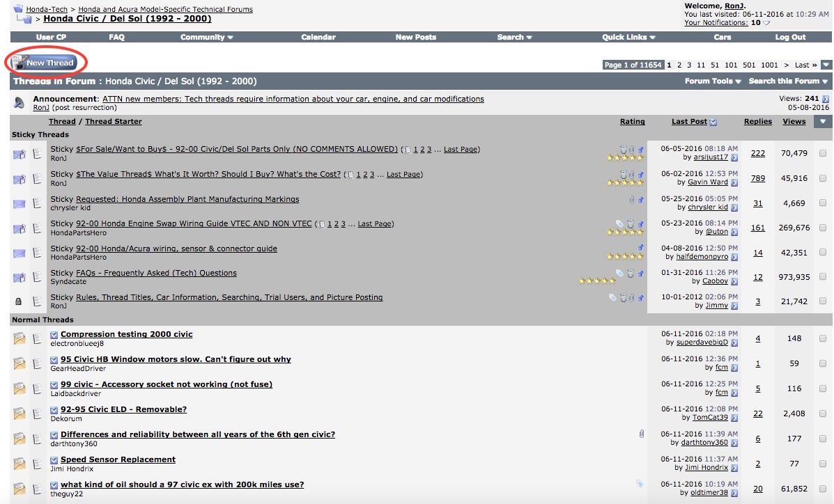834x504 pixels.
Task: Open Search this Forum dropdown
Action: pos(788,81)
